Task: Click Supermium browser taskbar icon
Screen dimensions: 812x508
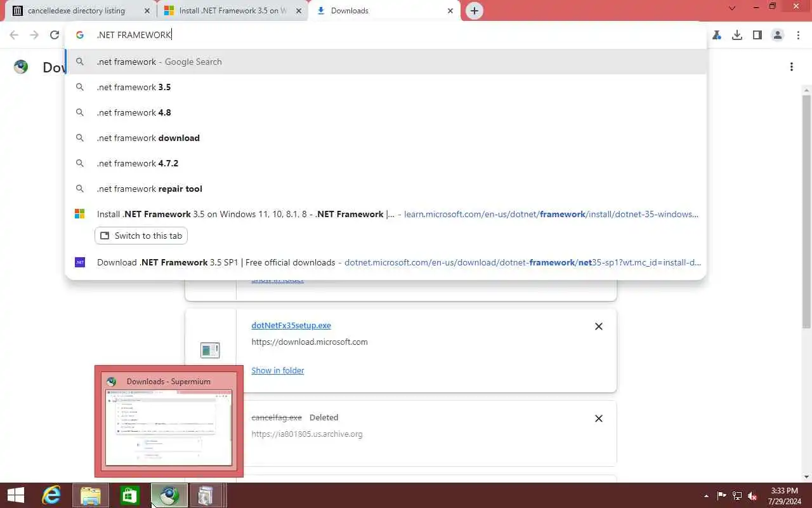Action: point(169,495)
